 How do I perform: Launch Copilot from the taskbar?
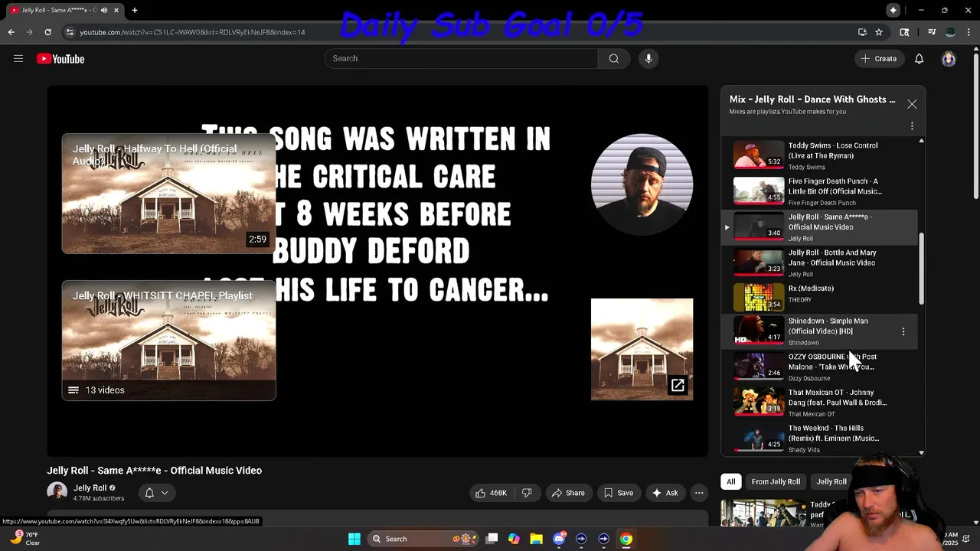[x=514, y=539]
